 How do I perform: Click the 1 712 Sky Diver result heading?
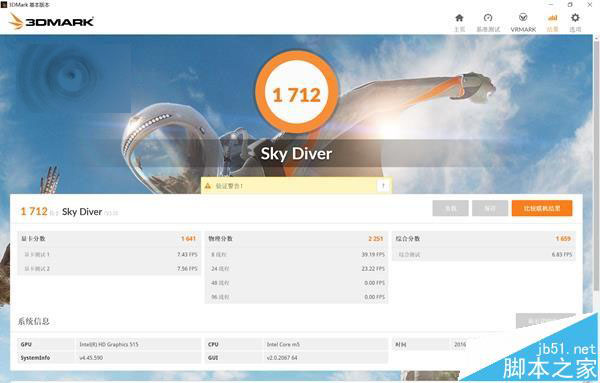pos(69,212)
